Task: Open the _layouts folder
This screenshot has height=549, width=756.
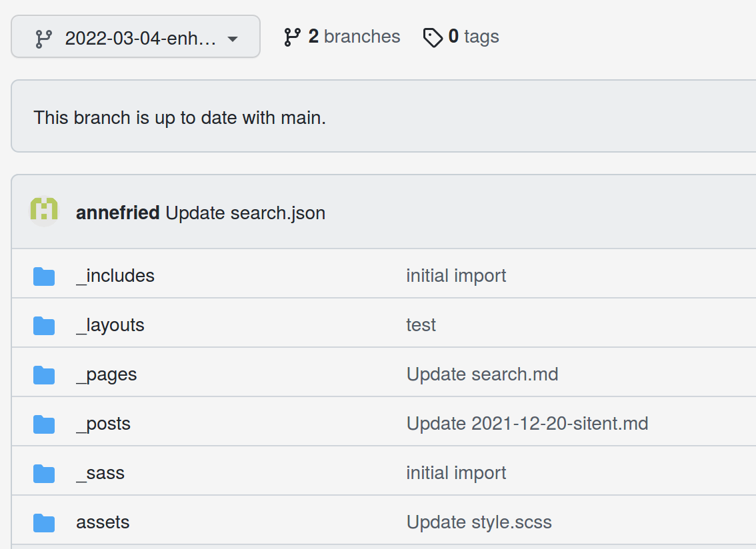Action: [x=111, y=325]
